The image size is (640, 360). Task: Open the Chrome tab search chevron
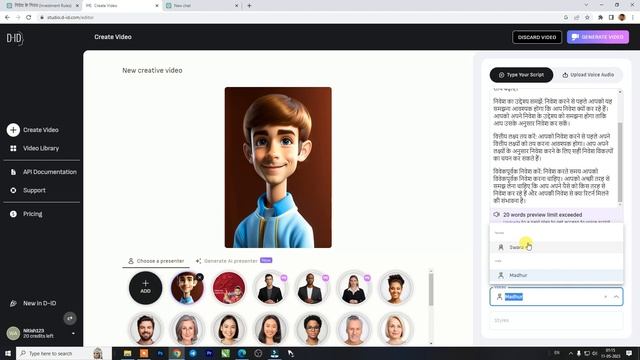[x=586, y=5]
